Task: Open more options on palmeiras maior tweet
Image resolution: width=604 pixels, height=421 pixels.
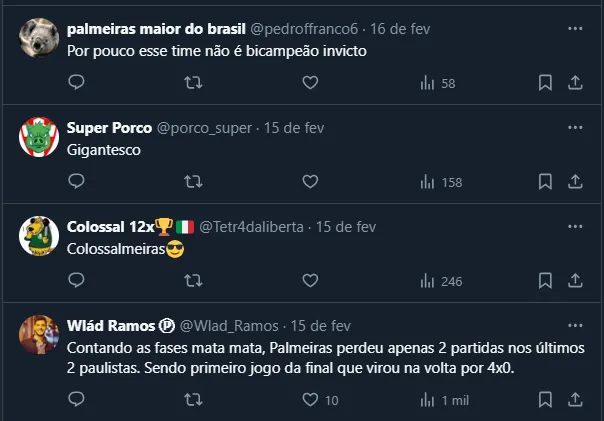Action: point(575,28)
